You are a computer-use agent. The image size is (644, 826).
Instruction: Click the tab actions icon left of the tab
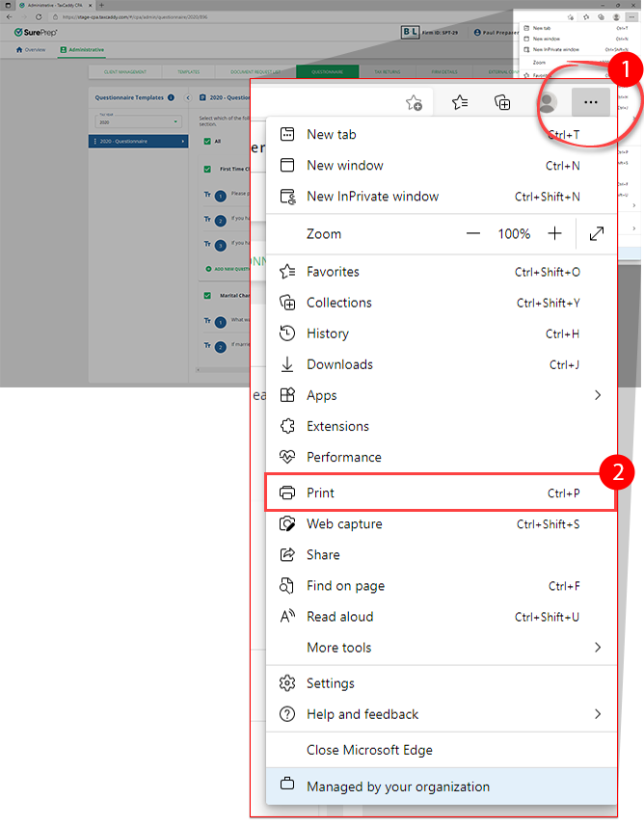pos(8,5)
